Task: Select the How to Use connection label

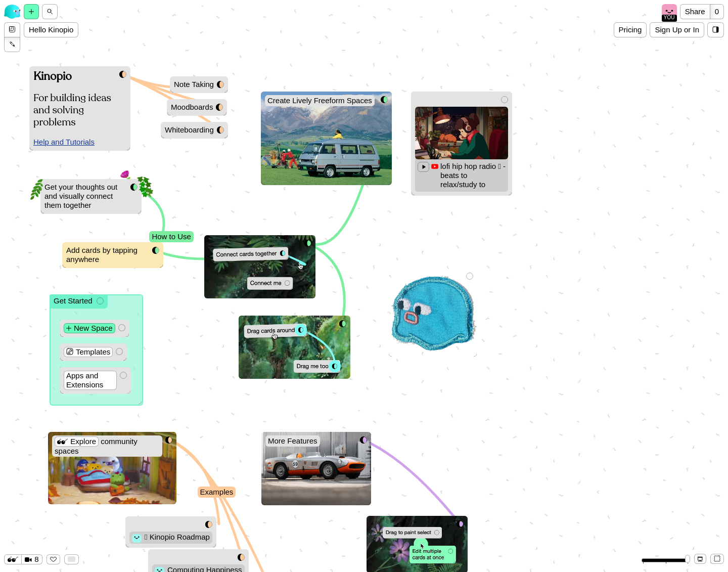Action: (x=171, y=237)
